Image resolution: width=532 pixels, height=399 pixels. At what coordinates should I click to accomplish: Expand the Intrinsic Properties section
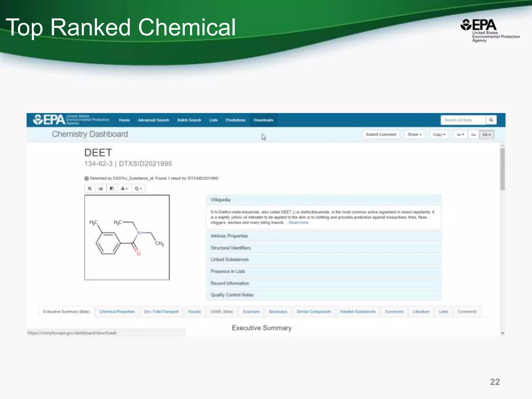(324, 236)
